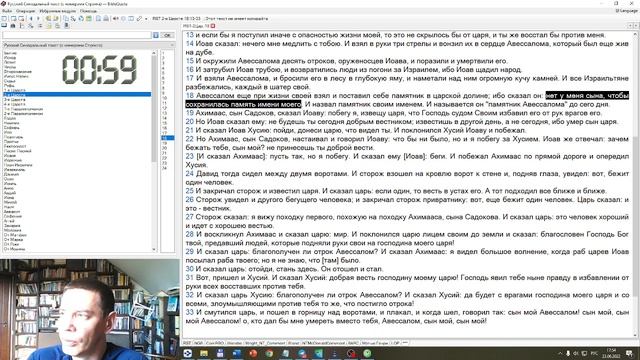This screenshot has width=640, height=360.
Task: Select the book Плач Иеремии in the list
Action: click(x=18, y=165)
